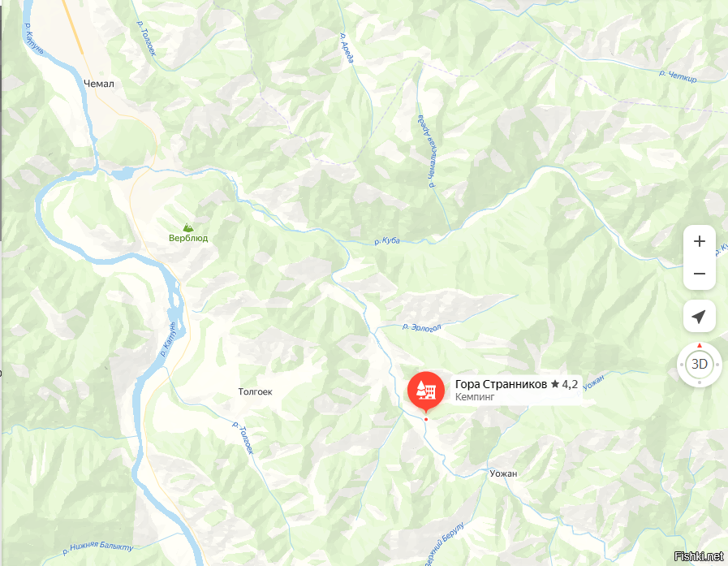Screen dimensions: 728x566
Task: Click the red Гора Странников camping pin
Action: [426, 391]
